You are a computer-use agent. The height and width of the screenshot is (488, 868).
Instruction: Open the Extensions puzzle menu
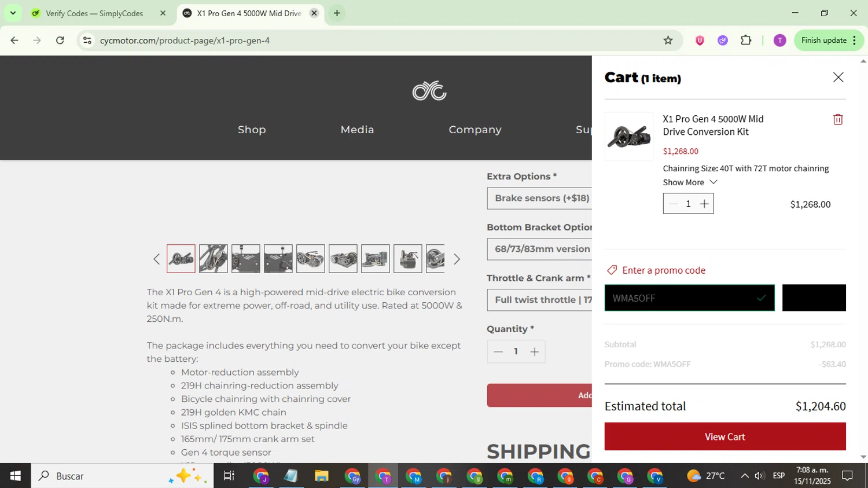point(746,41)
